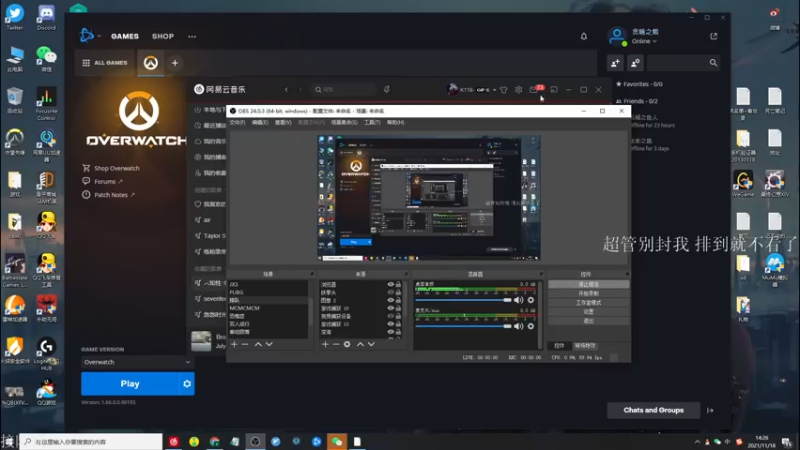This screenshot has width=800, height=450.
Task: Remove selected scene with minus in Scenes panel
Action: 245,344
